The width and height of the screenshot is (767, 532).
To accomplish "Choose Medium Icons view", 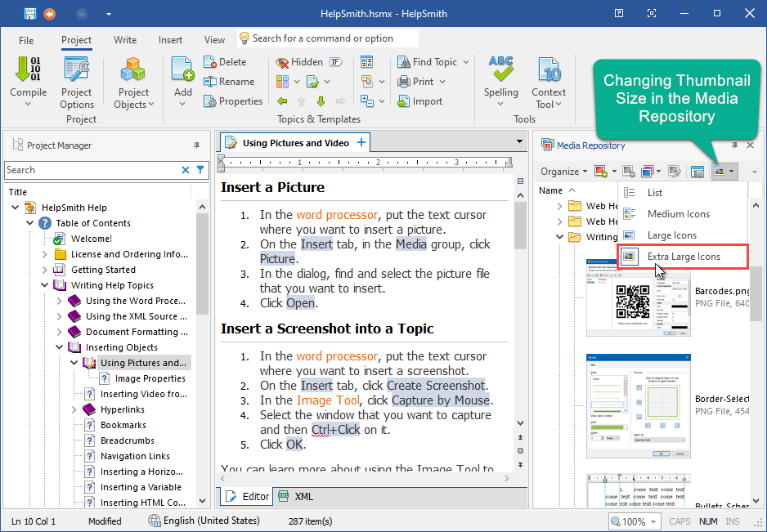I will point(683,213).
